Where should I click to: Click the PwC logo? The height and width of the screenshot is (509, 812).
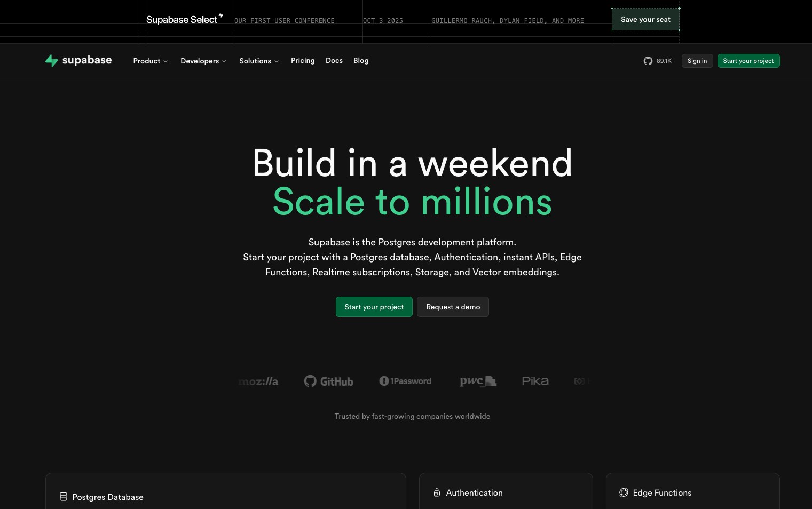pos(478,381)
